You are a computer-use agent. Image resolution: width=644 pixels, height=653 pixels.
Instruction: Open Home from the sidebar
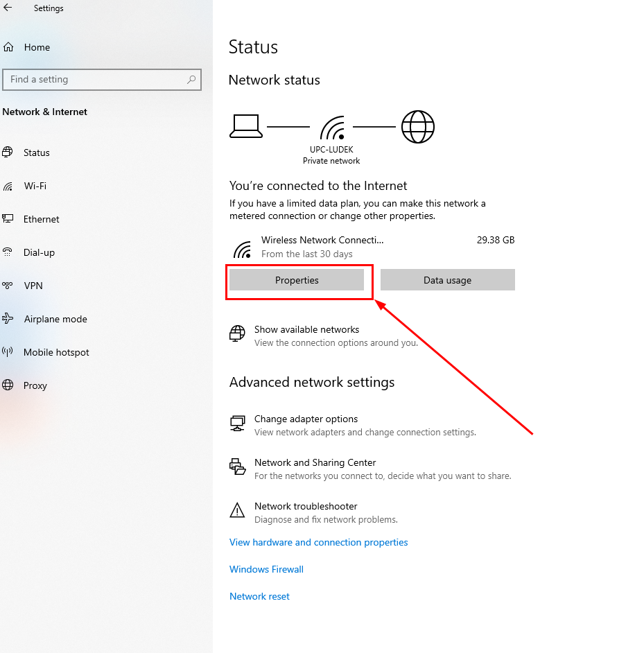pyautogui.click(x=36, y=48)
